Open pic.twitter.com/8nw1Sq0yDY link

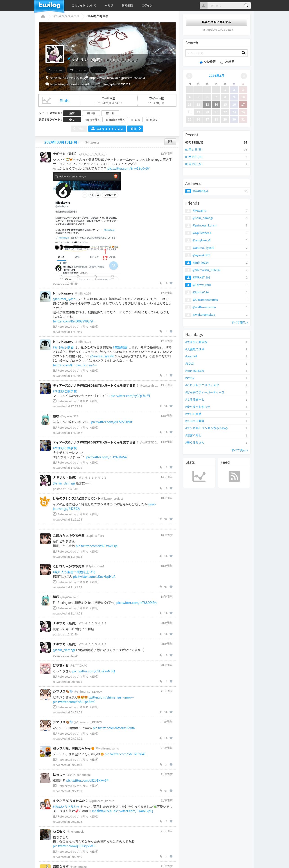pos(129,169)
